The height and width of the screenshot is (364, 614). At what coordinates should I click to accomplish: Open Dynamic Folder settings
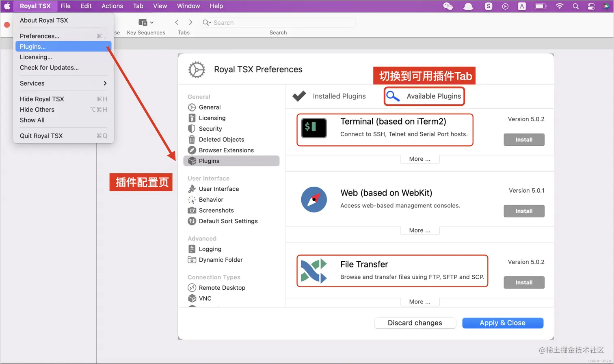[221, 260]
